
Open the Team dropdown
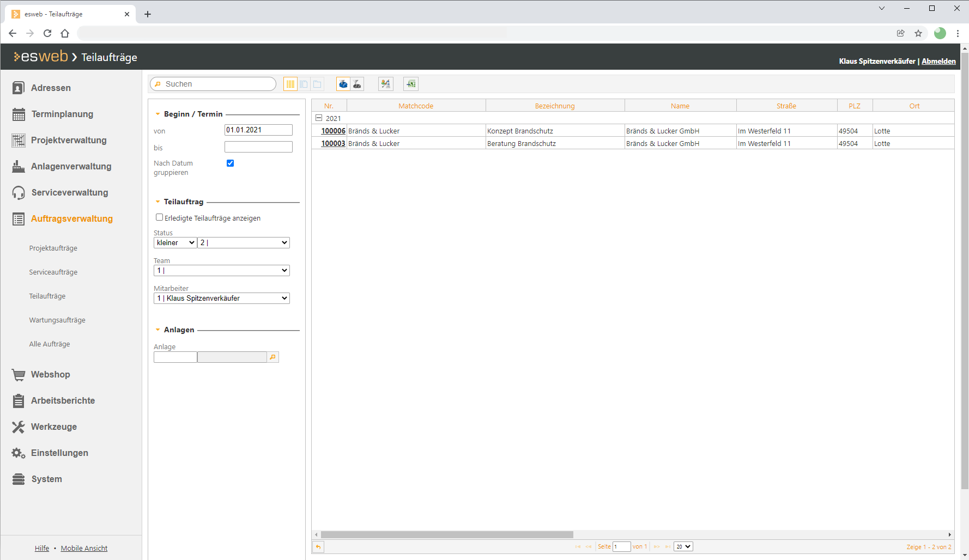(x=221, y=271)
